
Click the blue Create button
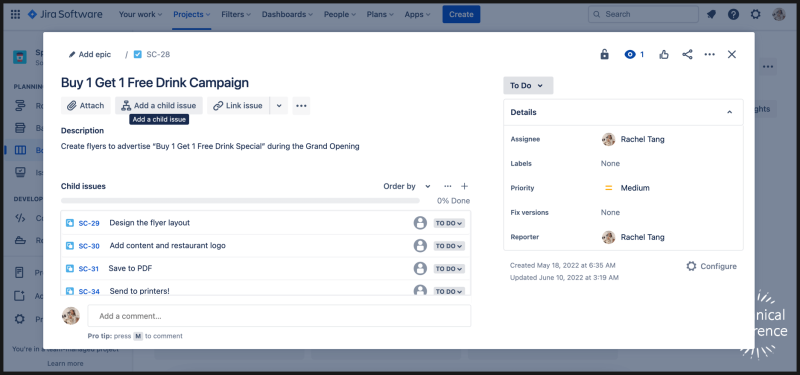click(x=461, y=14)
